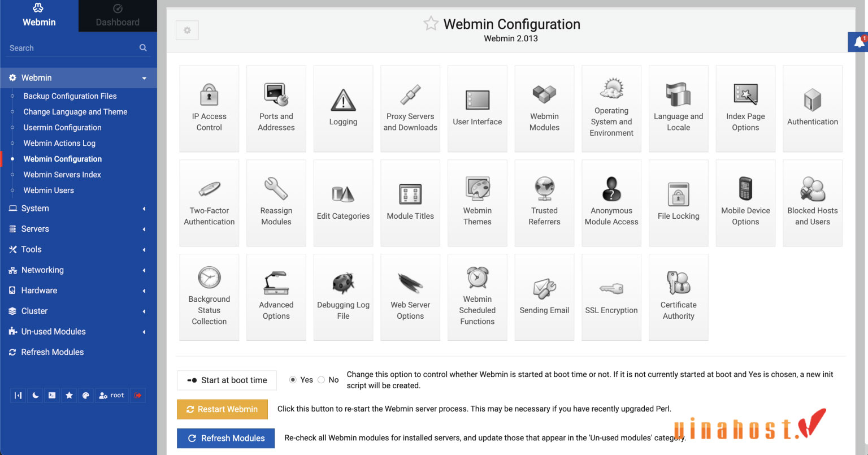Viewport: 868px width, 455px height.
Task: Expand the Servers category
Action: [x=79, y=229]
